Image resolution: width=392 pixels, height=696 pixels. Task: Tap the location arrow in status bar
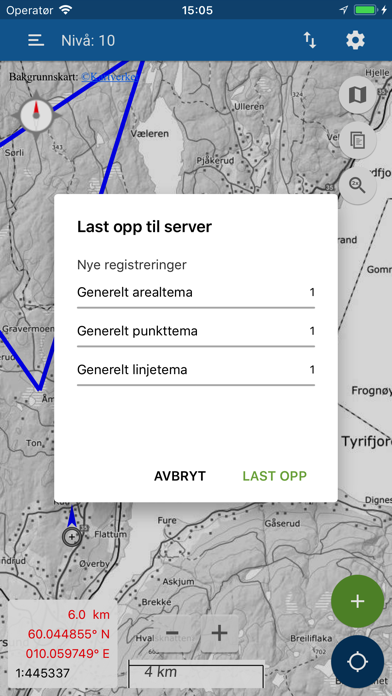pos(344,10)
